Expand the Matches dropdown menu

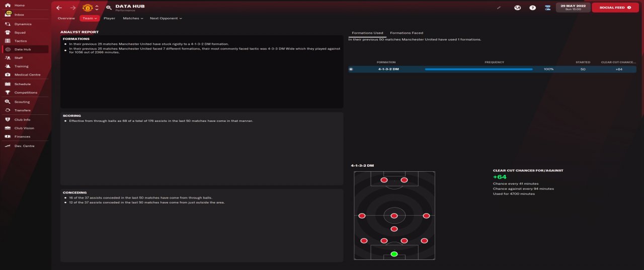133,18
